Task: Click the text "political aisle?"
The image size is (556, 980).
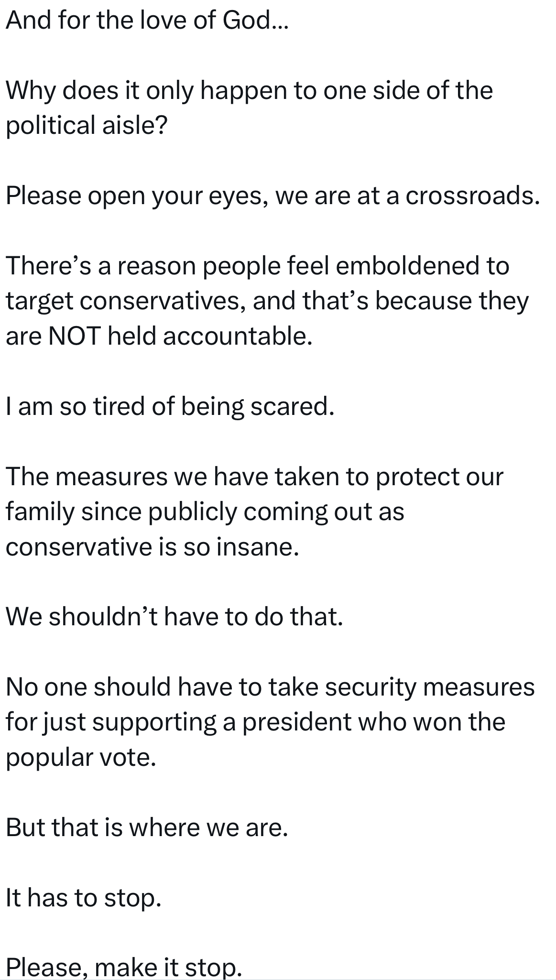Action: [x=87, y=126]
